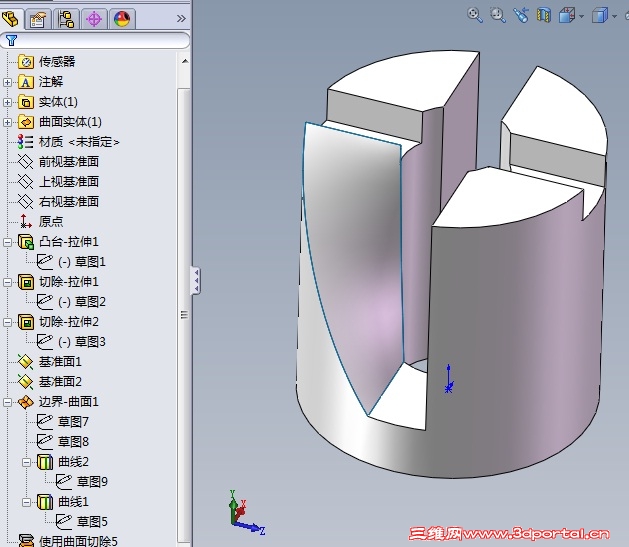This screenshot has height=547, width=629.
Task: Select the 曲线2 curve icon
Action: click(45, 462)
